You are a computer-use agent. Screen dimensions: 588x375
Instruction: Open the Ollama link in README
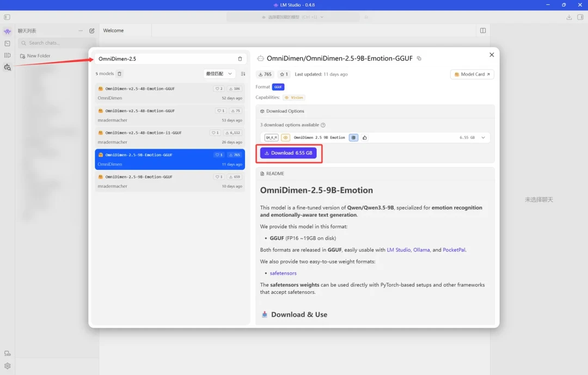pyautogui.click(x=421, y=250)
